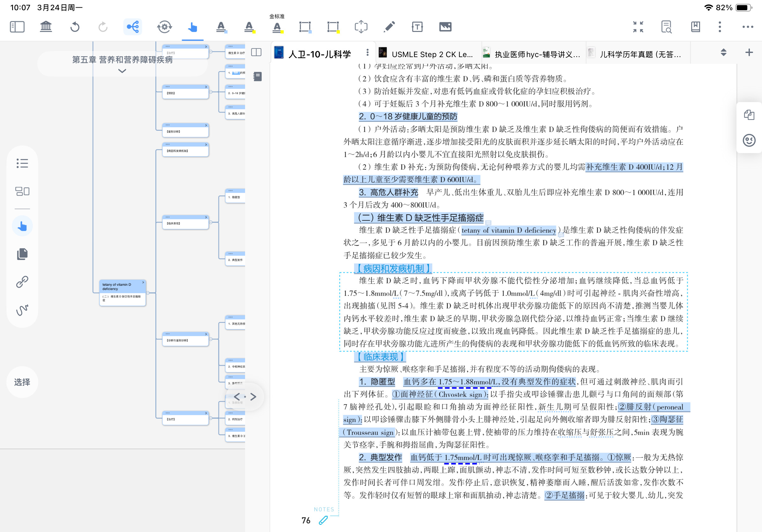The height and width of the screenshot is (532, 762).
Task: Collapse the tetany of vitamin D deficiency branch
Action: [x=148, y=293]
